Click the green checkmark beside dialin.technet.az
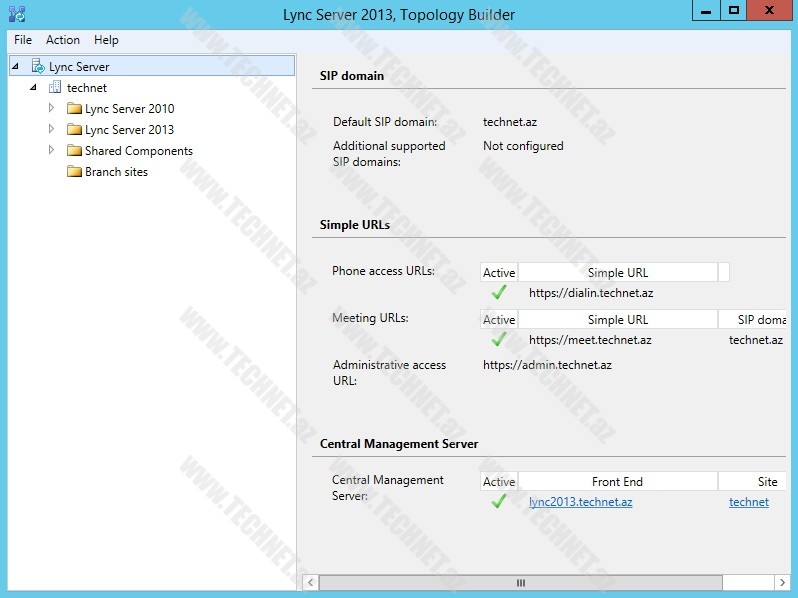The height and width of the screenshot is (598, 798). [x=498, y=293]
